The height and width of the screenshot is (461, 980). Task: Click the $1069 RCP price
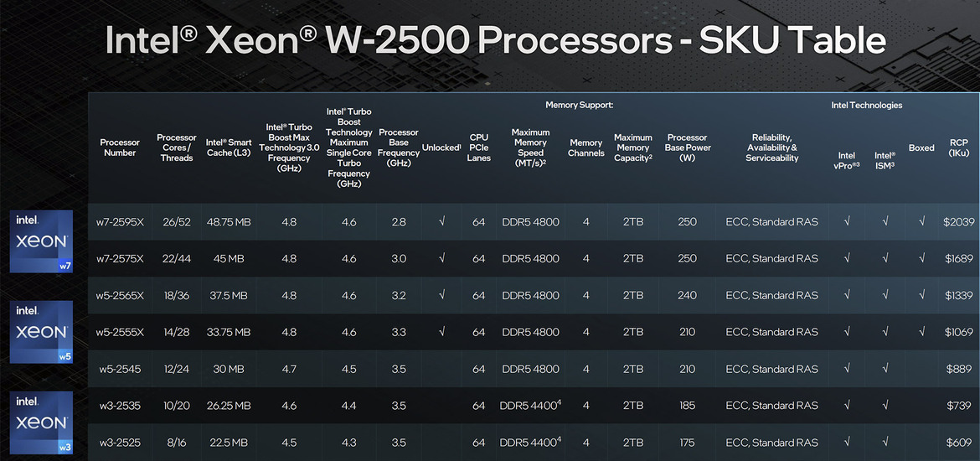[x=959, y=333]
